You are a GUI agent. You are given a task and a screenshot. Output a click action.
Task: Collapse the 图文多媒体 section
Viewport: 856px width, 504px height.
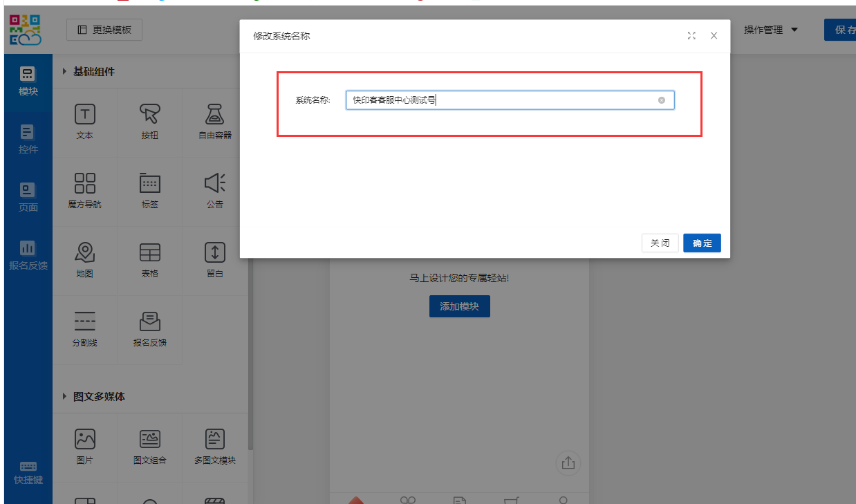click(x=65, y=396)
